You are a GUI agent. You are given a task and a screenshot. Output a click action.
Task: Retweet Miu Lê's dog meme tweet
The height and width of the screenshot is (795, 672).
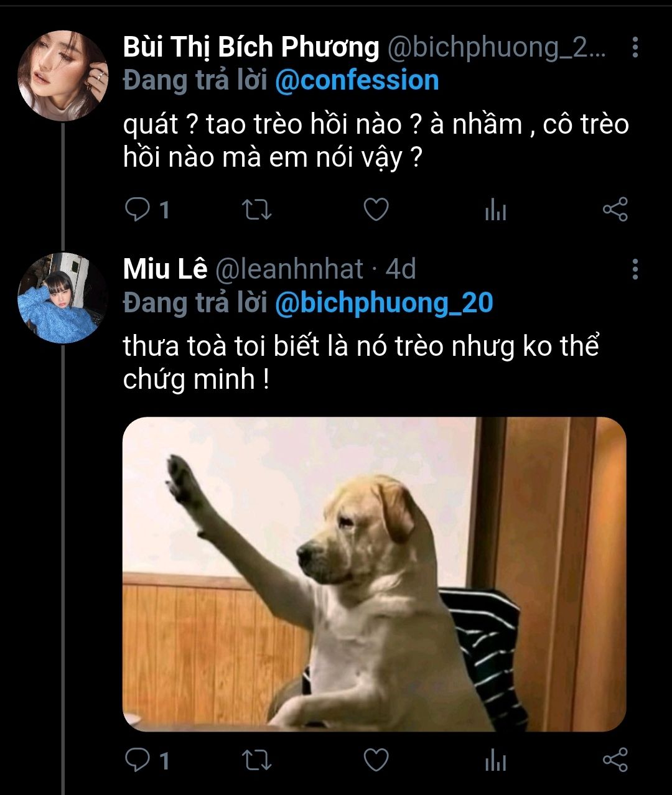pyautogui.click(x=256, y=760)
